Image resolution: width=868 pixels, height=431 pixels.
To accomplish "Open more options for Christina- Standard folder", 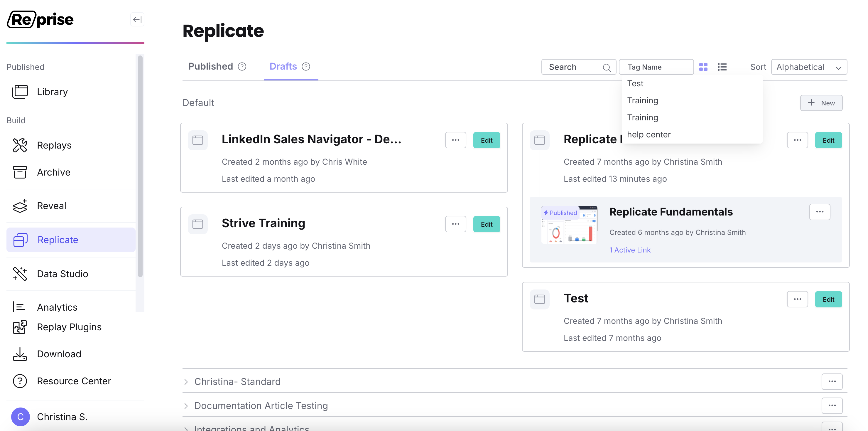I will (832, 381).
